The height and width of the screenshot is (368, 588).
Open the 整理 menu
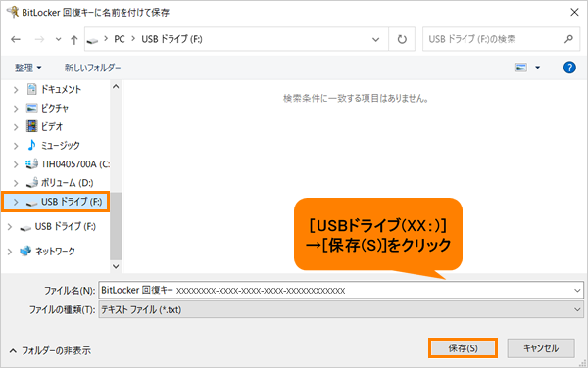27,68
